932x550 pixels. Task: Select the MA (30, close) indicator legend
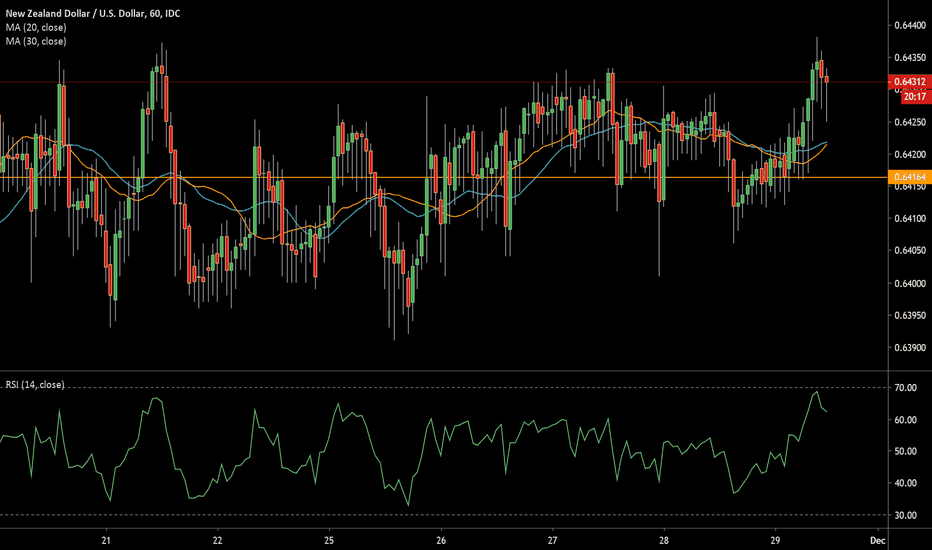tap(33, 41)
